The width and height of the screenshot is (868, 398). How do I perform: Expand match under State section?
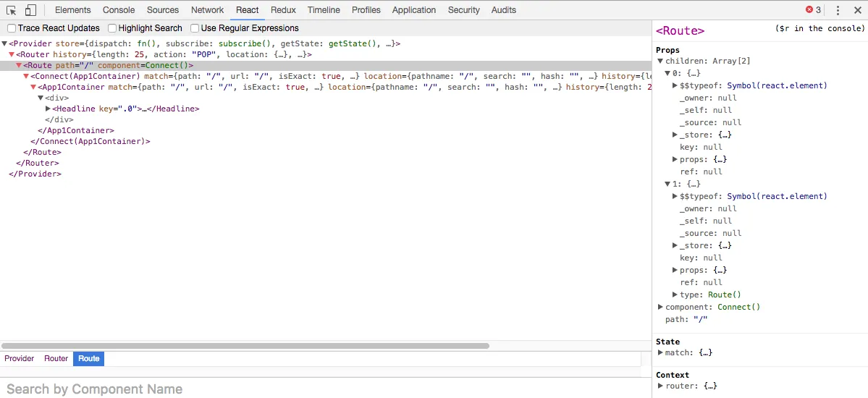tap(660, 352)
